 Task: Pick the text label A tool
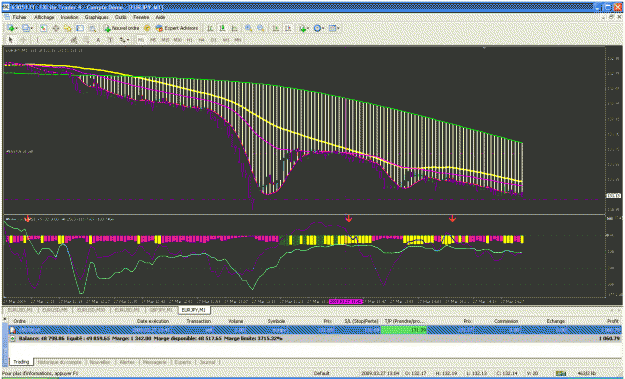tap(98, 40)
